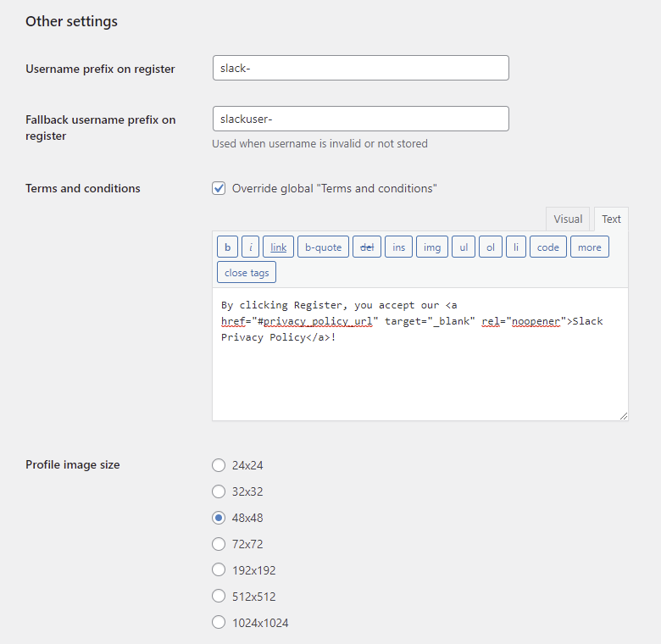Select the 24x24 profile image size
Image resolution: width=661 pixels, height=644 pixels.
(x=219, y=465)
